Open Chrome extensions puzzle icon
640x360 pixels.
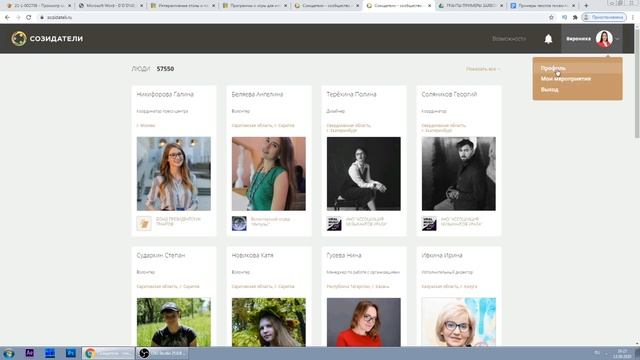click(575, 18)
